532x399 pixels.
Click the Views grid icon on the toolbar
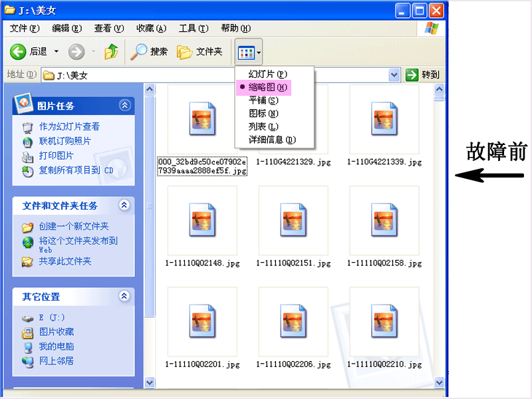(246, 51)
